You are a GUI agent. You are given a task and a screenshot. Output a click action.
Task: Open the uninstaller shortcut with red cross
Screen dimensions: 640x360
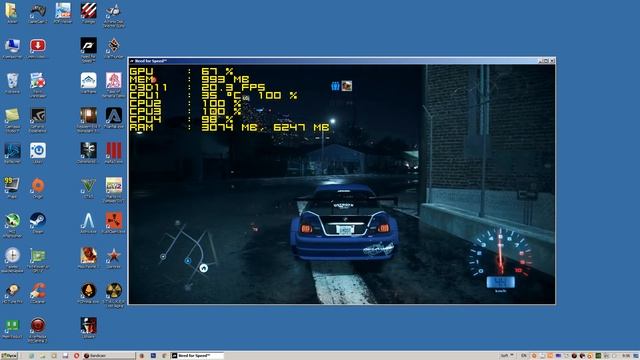tap(38, 80)
